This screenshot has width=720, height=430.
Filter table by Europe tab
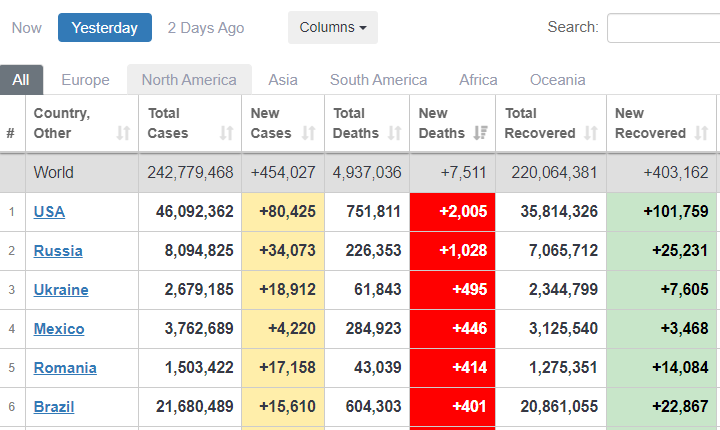(x=85, y=80)
